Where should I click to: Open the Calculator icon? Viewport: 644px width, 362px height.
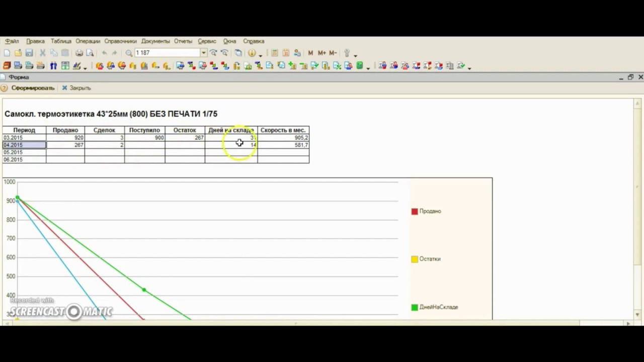click(275, 53)
